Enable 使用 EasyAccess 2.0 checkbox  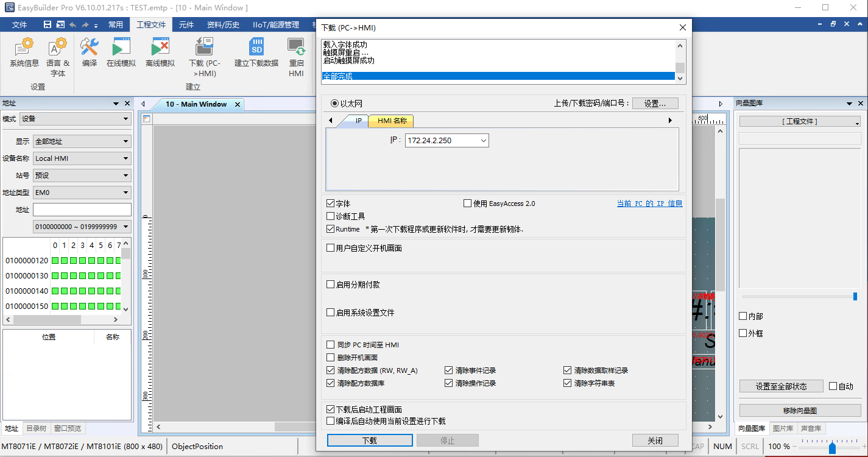pyautogui.click(x=468, y=204)
